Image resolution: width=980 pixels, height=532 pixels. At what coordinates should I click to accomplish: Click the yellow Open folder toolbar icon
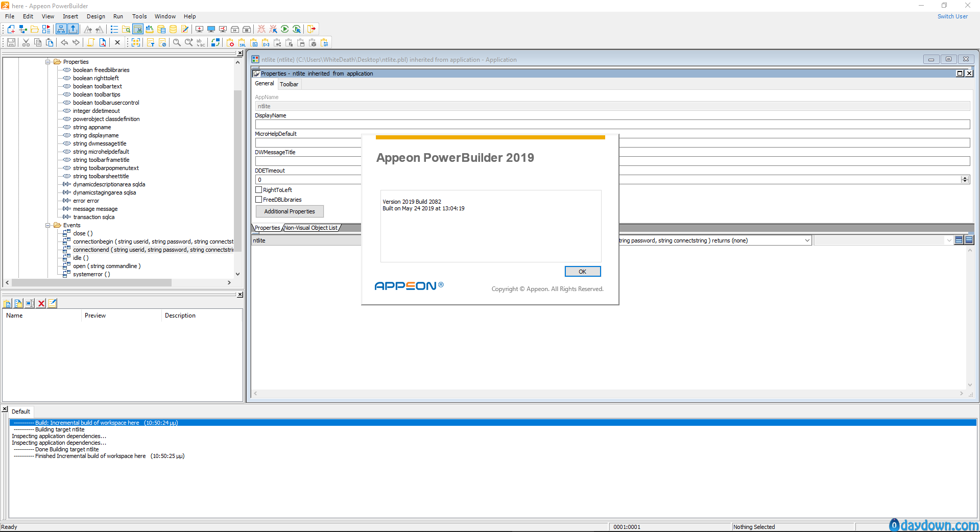point(35,29)
